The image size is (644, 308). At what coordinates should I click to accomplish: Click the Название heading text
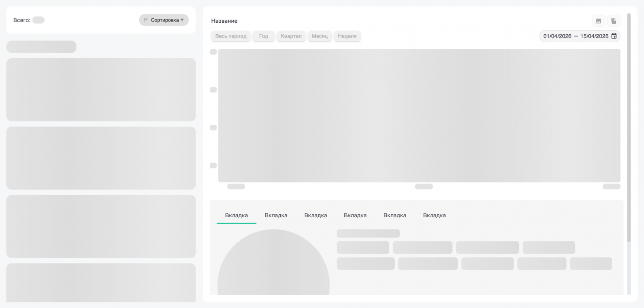[x=224, y=21]
